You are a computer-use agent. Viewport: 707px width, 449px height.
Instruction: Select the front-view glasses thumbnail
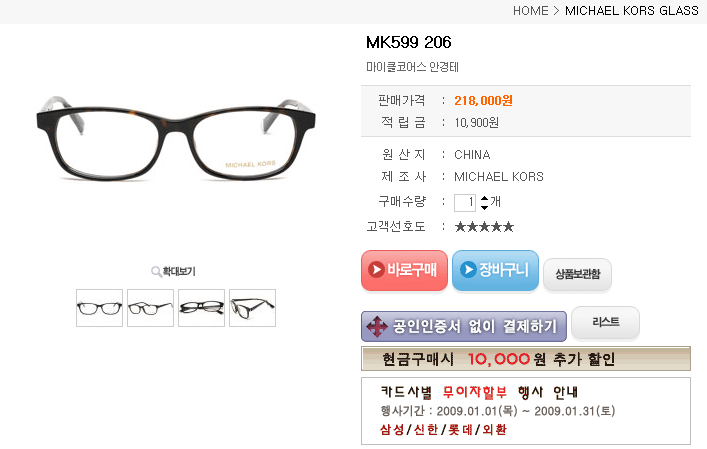pos(99,308)
